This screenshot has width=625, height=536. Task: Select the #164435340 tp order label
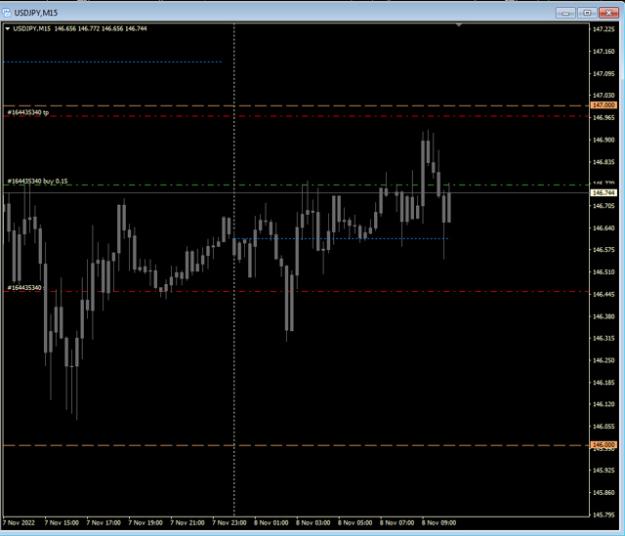pos(28,113)
